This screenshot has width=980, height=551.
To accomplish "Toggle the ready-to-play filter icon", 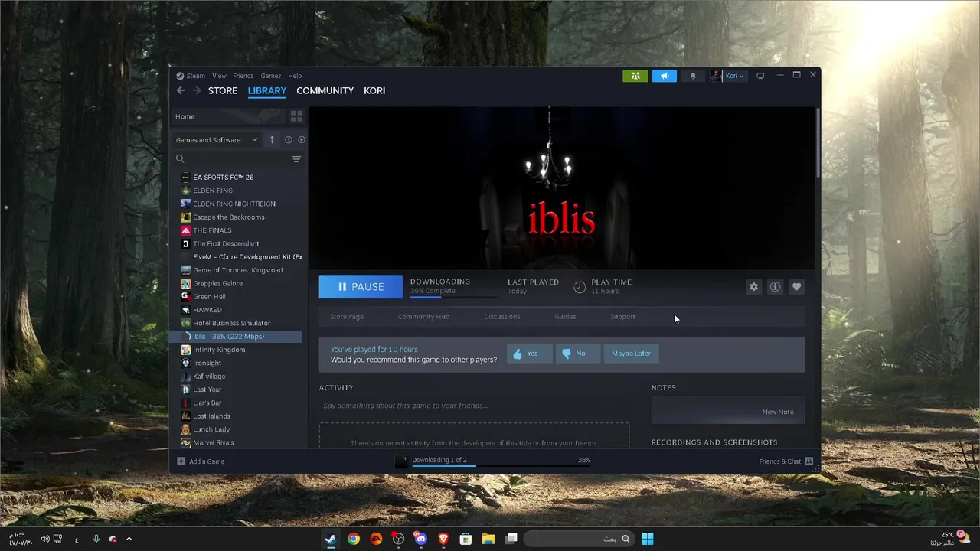I will click(x=302, y=140).
